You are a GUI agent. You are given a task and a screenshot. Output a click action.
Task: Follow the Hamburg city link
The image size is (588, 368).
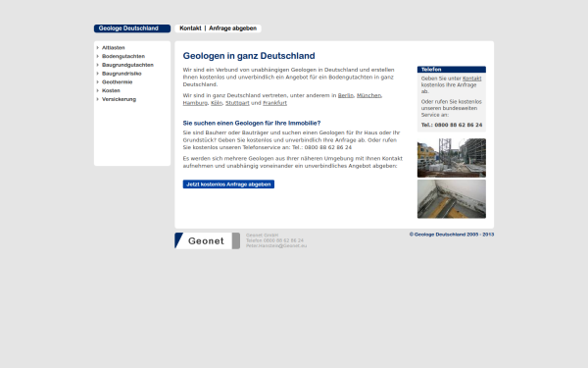tap(195, 103)
